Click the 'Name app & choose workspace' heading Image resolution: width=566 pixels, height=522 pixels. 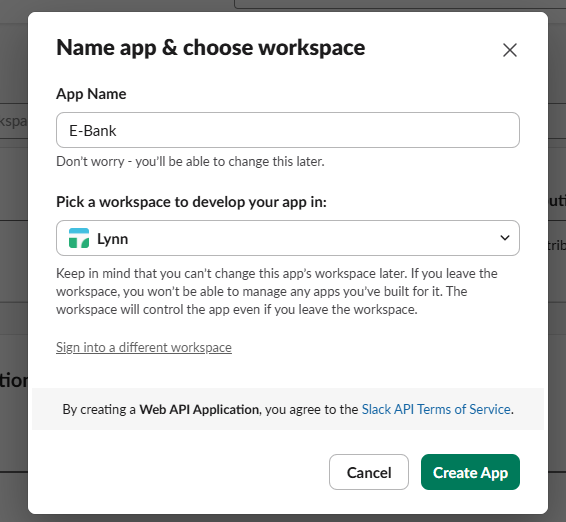210,48
